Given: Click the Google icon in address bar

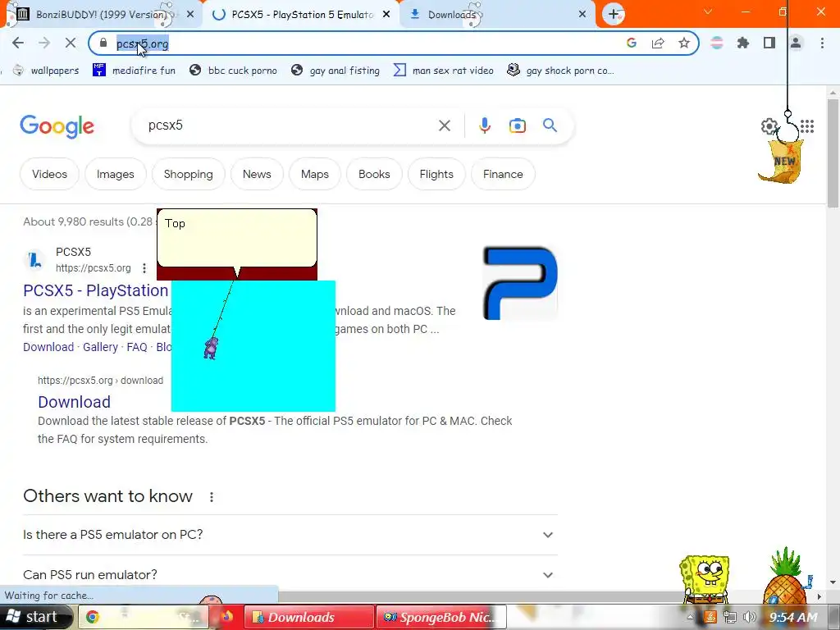Looking at the screenshot, I should click(x=632, y=43).
